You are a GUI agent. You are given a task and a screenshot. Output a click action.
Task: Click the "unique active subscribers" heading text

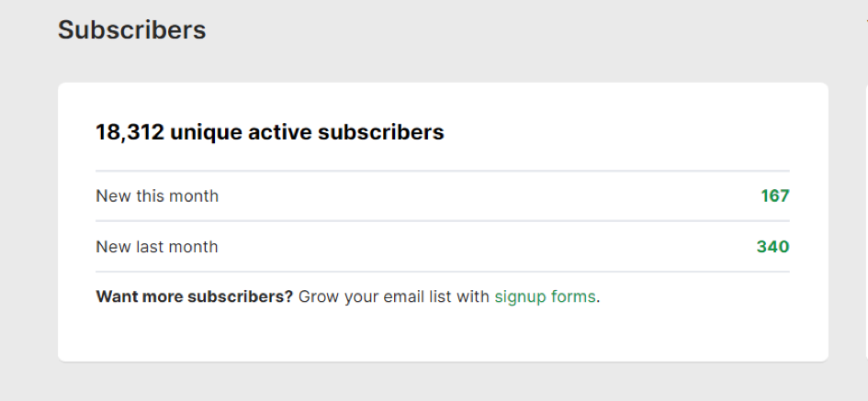click(x=307, y=132)
